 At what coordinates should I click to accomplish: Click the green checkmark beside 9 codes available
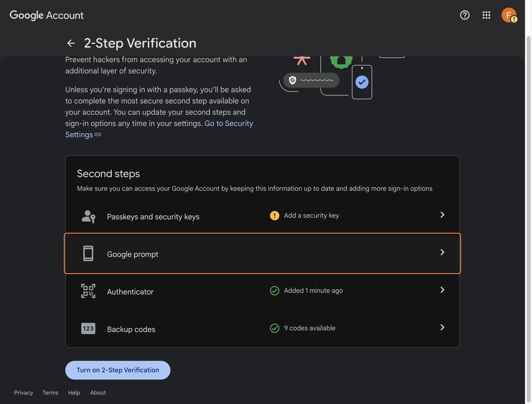tap(274, 328)
